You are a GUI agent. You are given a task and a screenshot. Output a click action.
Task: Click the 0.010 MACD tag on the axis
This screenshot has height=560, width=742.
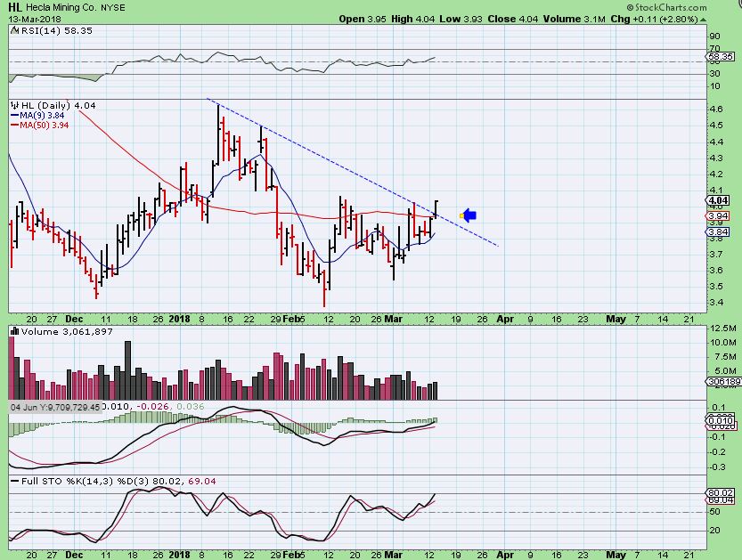pyautogui.click(x=721, y=420)
